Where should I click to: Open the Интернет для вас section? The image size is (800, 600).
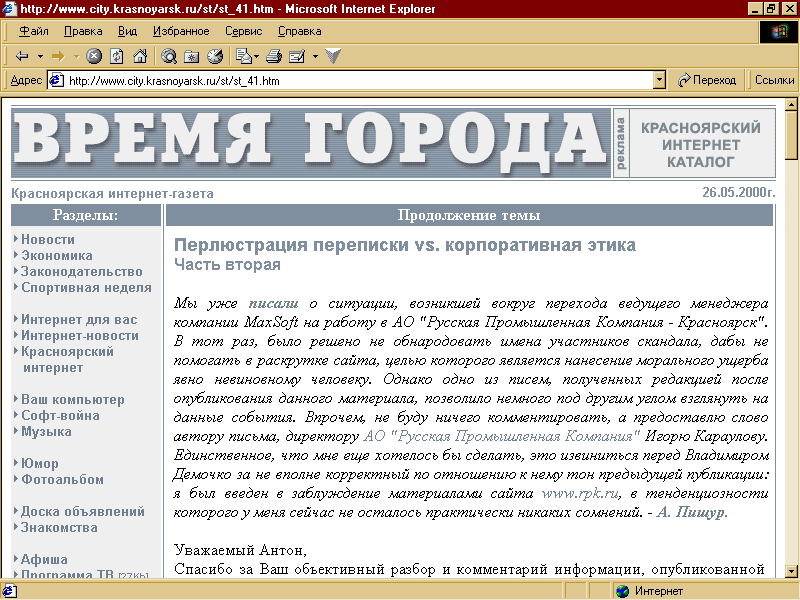tap(79, 319)
